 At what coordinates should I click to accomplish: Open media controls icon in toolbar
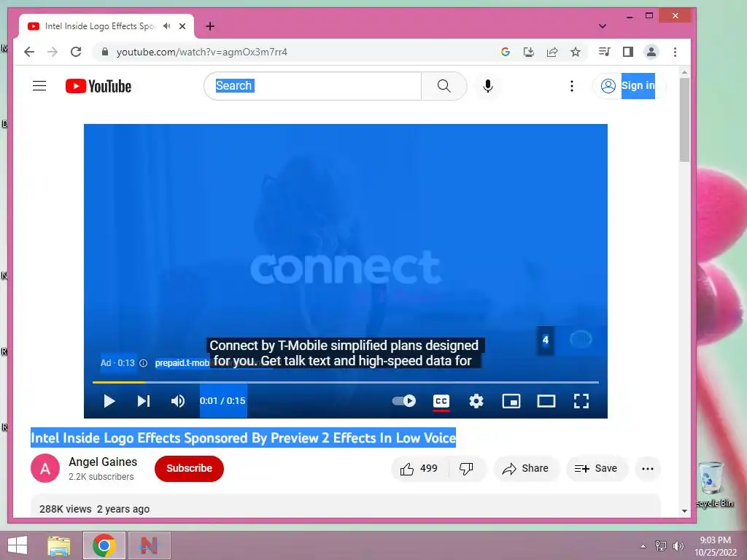pos(605,52)
